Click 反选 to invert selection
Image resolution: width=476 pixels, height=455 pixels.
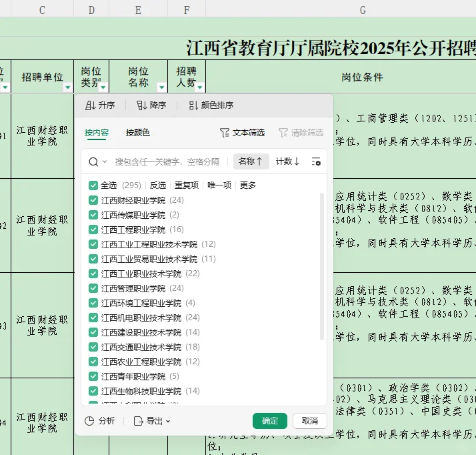(x=158, y=185)
